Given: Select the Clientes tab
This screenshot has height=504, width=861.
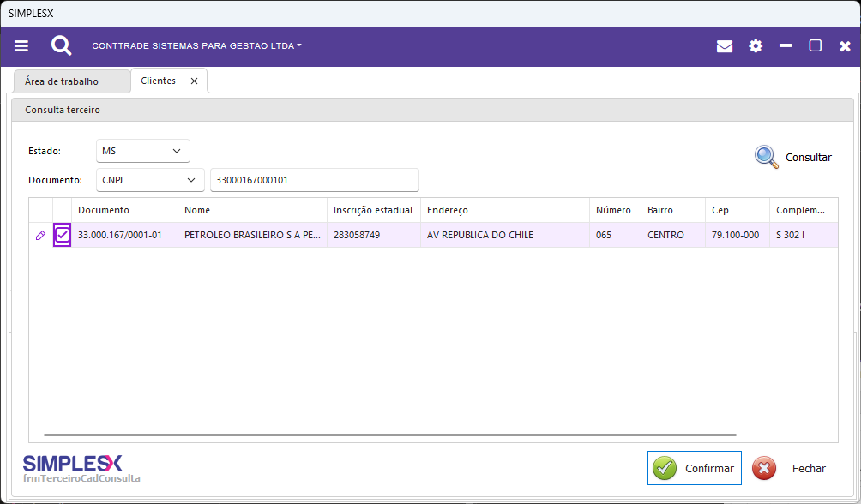Looking at the screenshot, I should click(158, 81).
